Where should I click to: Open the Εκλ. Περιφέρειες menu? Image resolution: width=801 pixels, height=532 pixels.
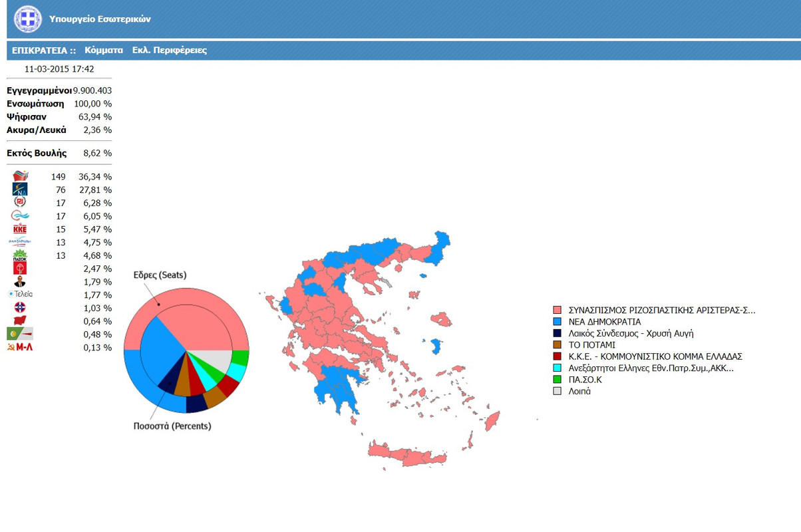(x=170, y=51)
